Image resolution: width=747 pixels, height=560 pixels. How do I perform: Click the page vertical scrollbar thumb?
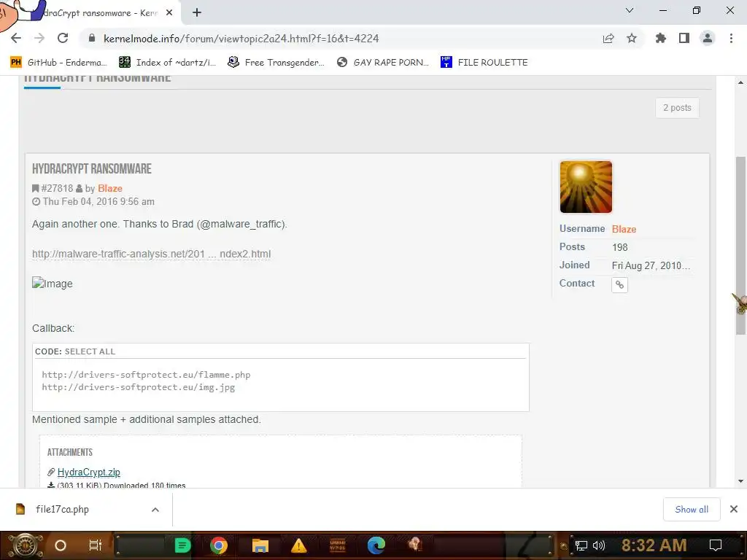[x=740, y=245]
